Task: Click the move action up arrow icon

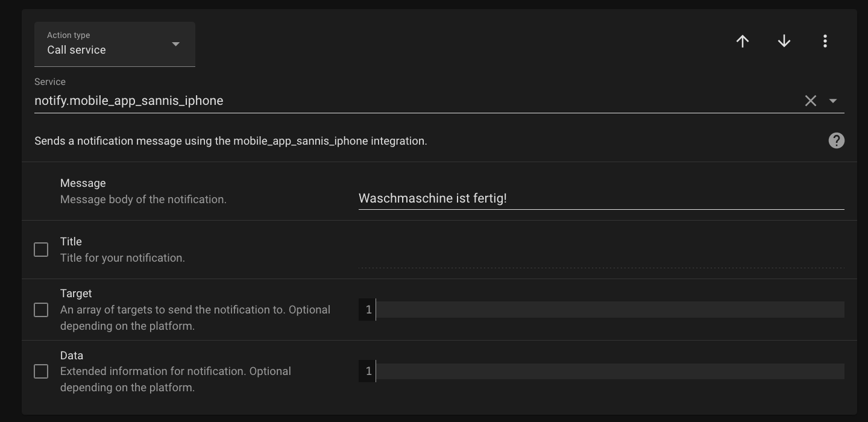Action: [742, 41]
